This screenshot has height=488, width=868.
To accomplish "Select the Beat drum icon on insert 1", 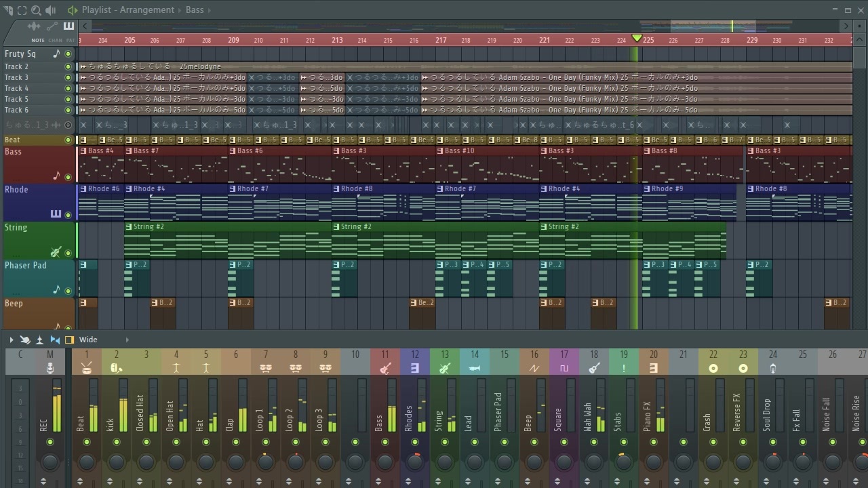I will click(x=86, y=368).
